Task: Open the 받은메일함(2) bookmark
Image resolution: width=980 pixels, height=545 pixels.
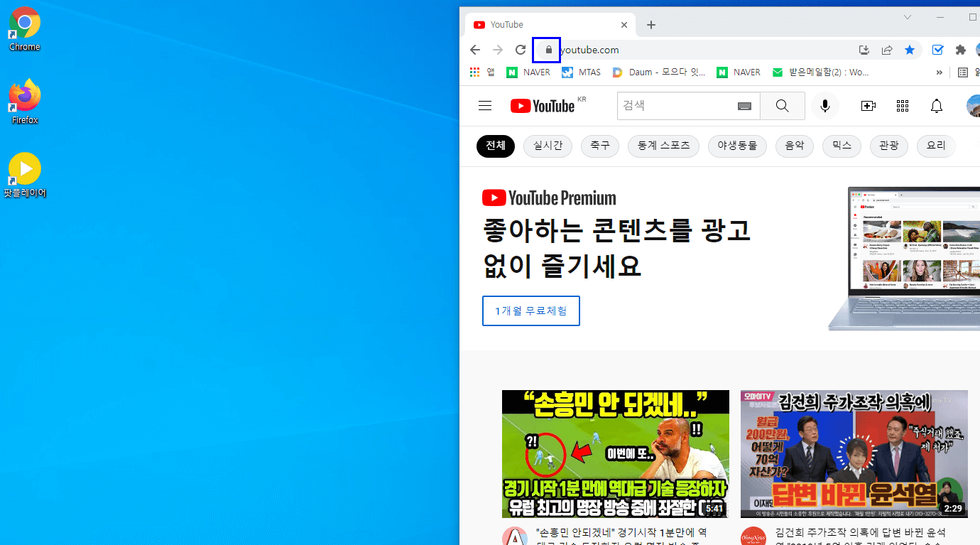Action: 820,72
